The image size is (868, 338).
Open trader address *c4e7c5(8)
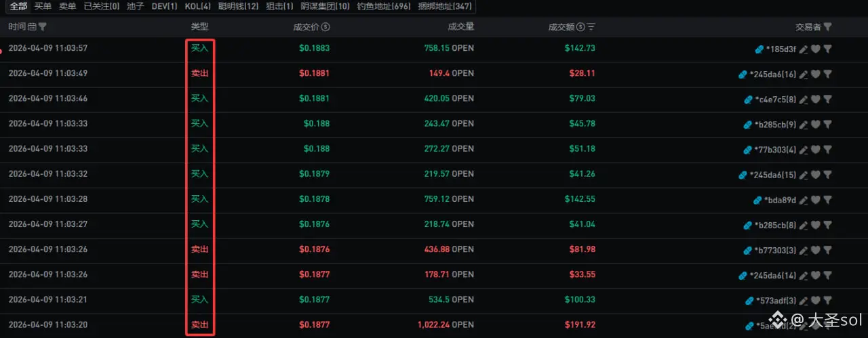pos(776,99)
